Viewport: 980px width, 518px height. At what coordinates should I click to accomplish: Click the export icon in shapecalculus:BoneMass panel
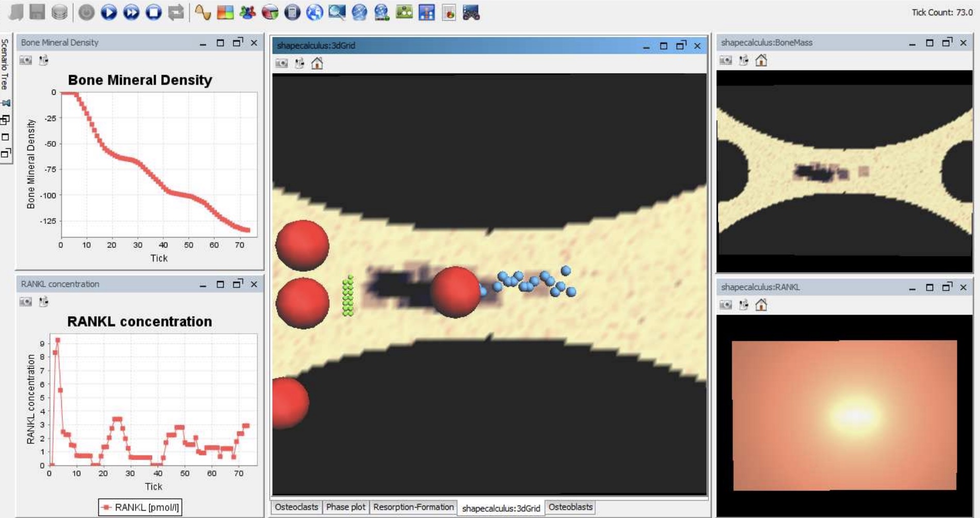coord(744,60)
